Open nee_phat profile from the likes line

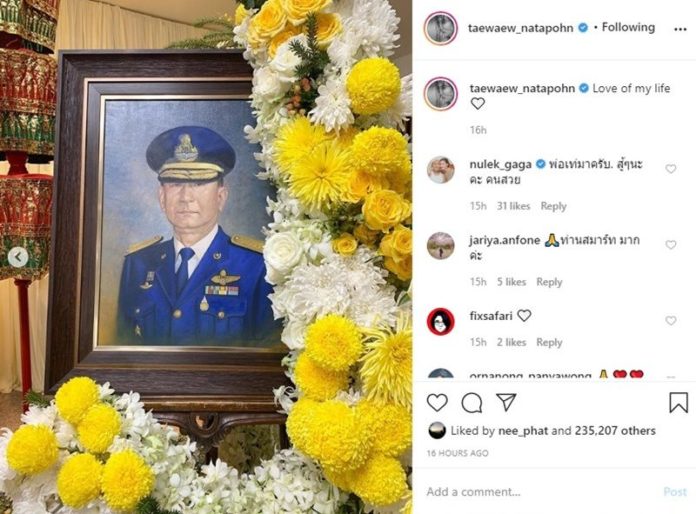coord(523,431)
